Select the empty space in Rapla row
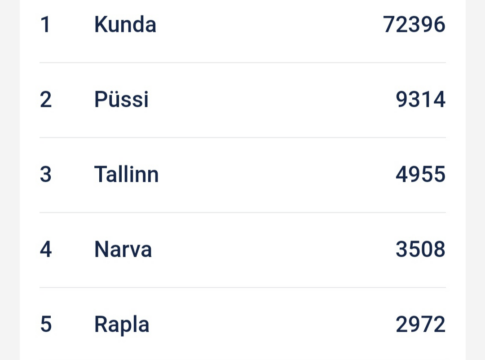 point(272,324)
